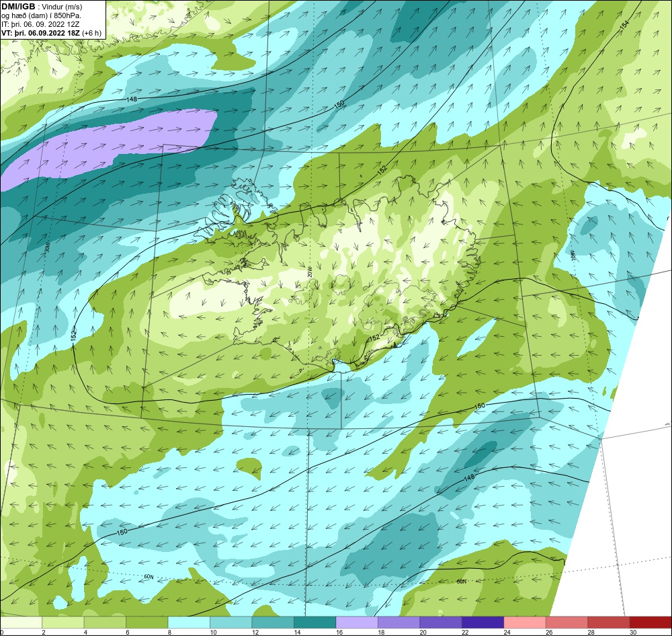Select the 2–4 m/s light green legend swatch
The image size is (672, 636).
[x=63, y=623]
